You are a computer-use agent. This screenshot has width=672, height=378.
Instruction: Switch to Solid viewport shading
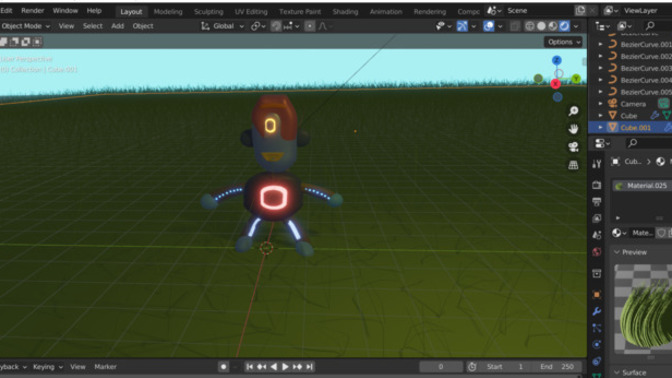coord(541,26)
